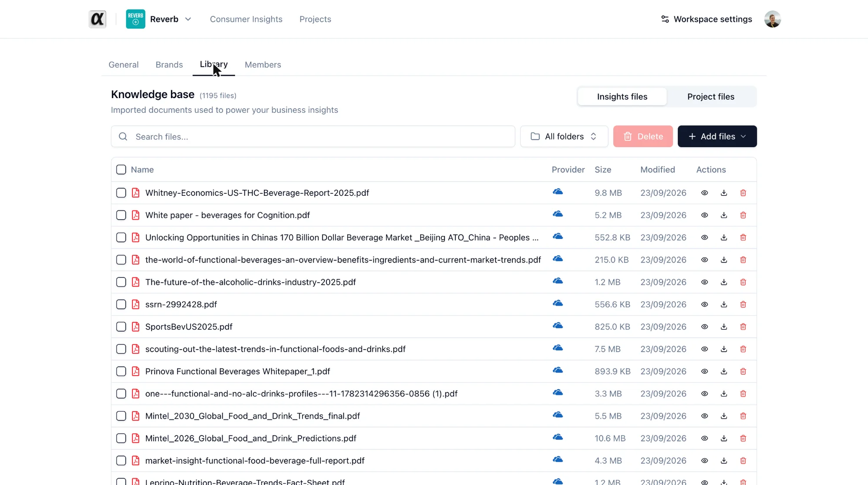
Task: Download the ssrn-2992428.pdf file
Action: pos(723,304)
